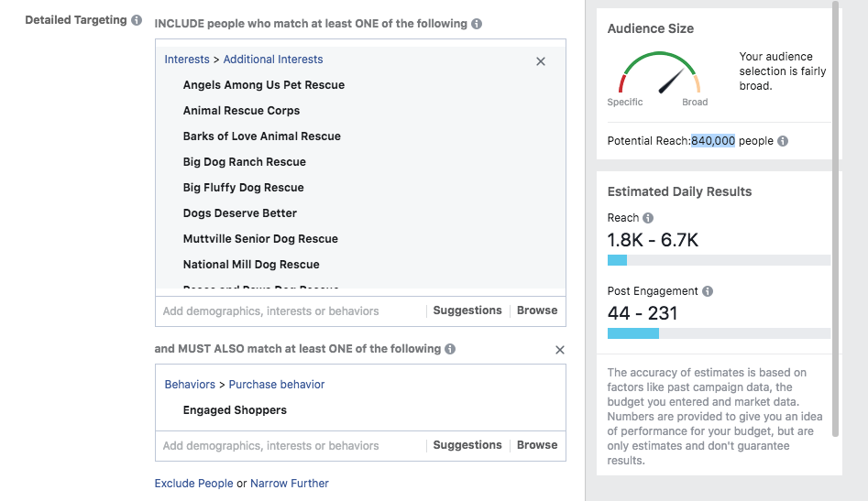Click the Narrow Further link
Image resolution: width=868 pixels, height=501 pixels.
pos(290,484)
